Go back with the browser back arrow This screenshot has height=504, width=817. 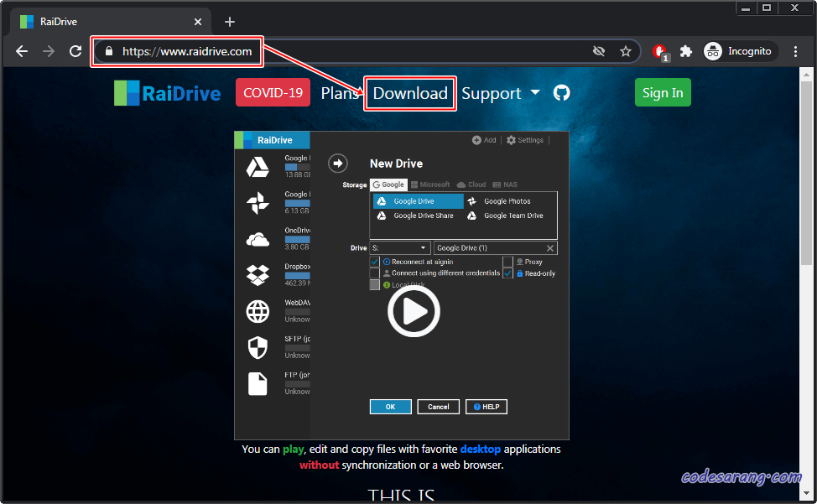tap(22, 51)
